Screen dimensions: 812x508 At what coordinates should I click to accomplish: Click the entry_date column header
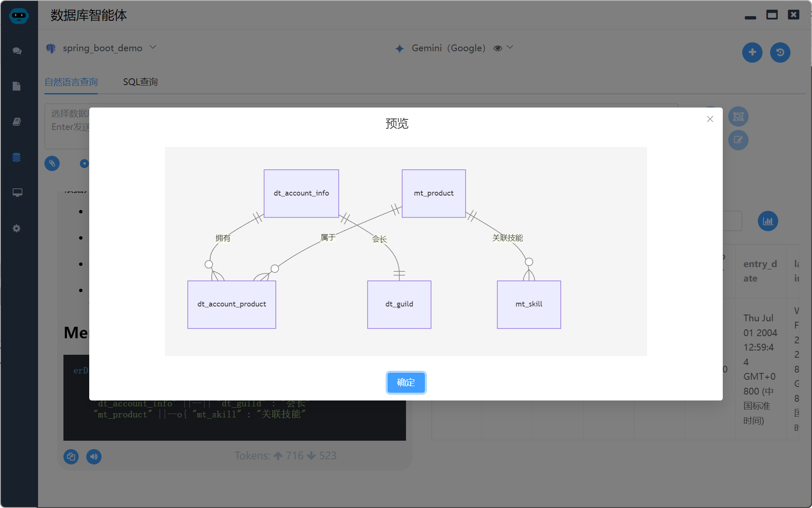[760, 271]
